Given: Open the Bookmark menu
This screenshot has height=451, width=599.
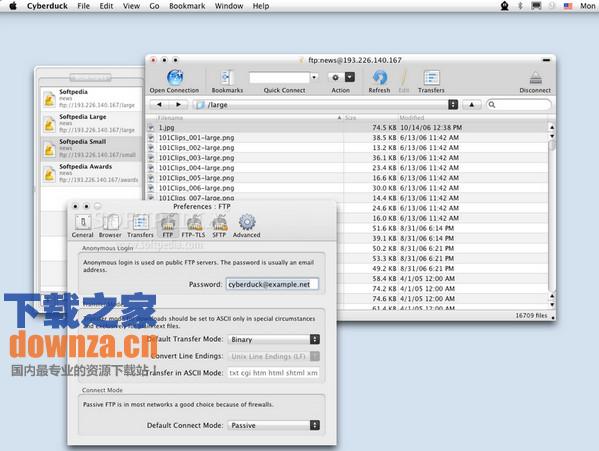Looking at the screenshot, I should pos(187,6).
